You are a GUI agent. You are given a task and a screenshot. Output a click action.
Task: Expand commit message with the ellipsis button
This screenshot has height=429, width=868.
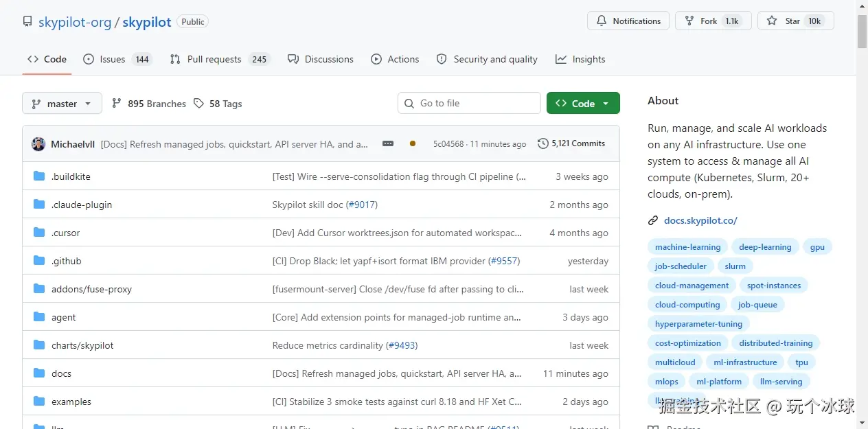(388, 143)
